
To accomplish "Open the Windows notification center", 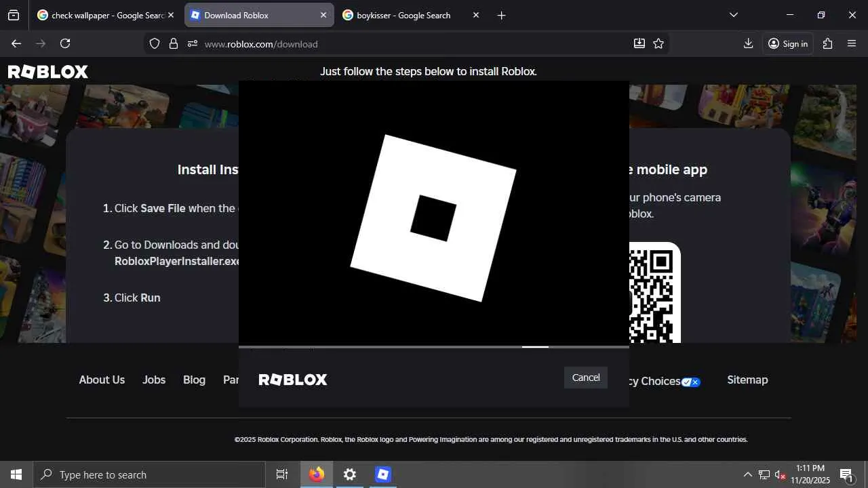I will coord(846,474).
